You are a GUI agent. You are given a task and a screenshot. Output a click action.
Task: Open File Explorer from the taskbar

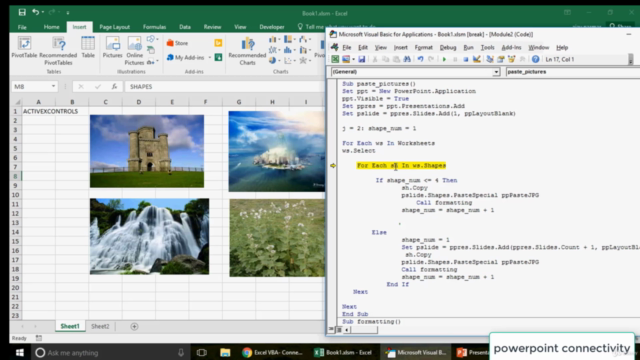pyautogui.click(x=225, y=352)
